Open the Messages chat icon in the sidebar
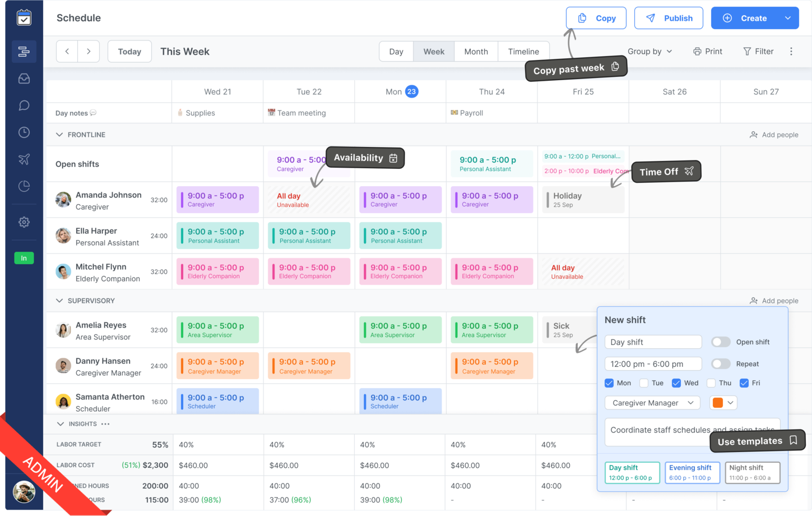 pos(24,105)
